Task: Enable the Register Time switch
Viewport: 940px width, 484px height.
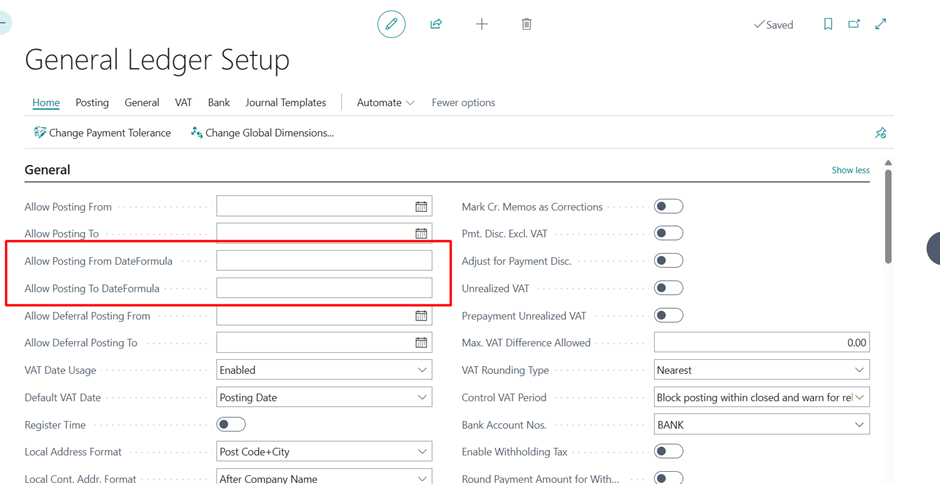Action: pyautogui.click(x=231, y=425)
